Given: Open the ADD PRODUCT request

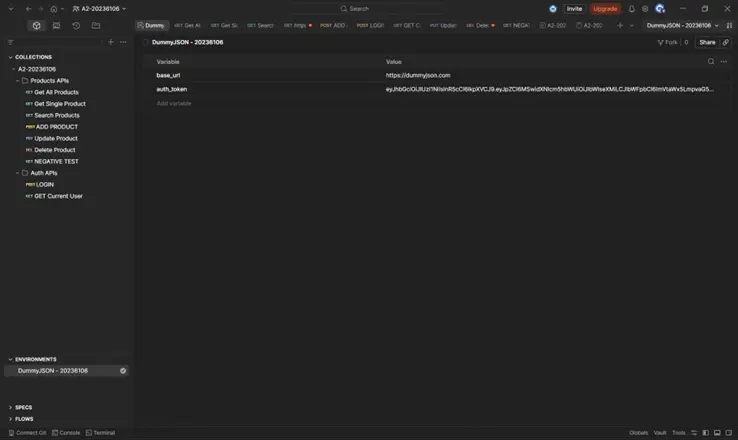Looking at the screenshot, I should click(57, 127).
